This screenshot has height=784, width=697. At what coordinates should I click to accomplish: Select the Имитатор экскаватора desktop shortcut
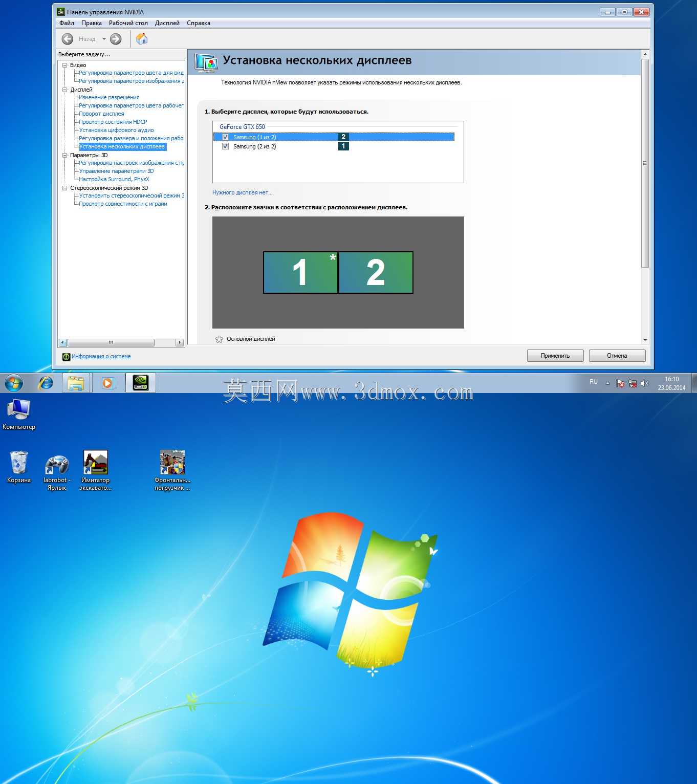tap(96, 470)
